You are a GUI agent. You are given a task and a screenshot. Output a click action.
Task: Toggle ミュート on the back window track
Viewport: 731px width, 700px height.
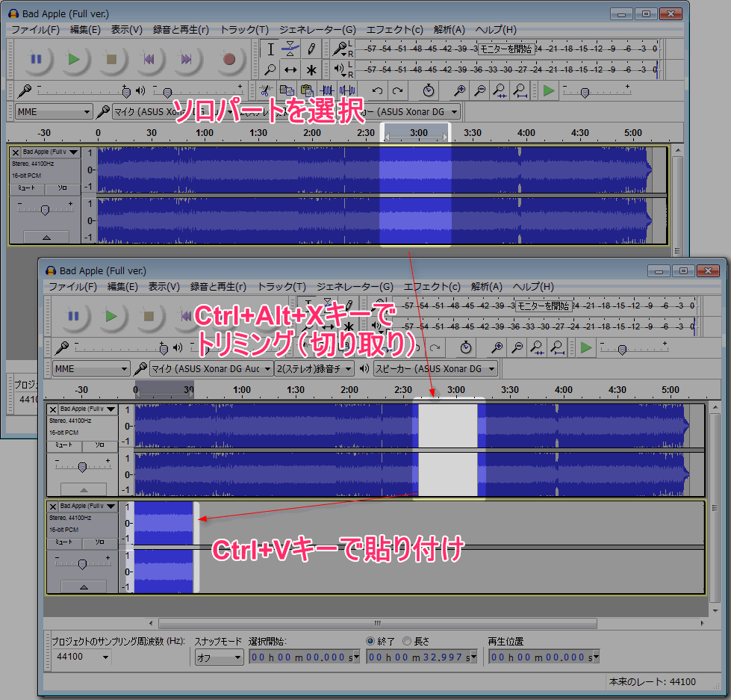coord(27,188)
